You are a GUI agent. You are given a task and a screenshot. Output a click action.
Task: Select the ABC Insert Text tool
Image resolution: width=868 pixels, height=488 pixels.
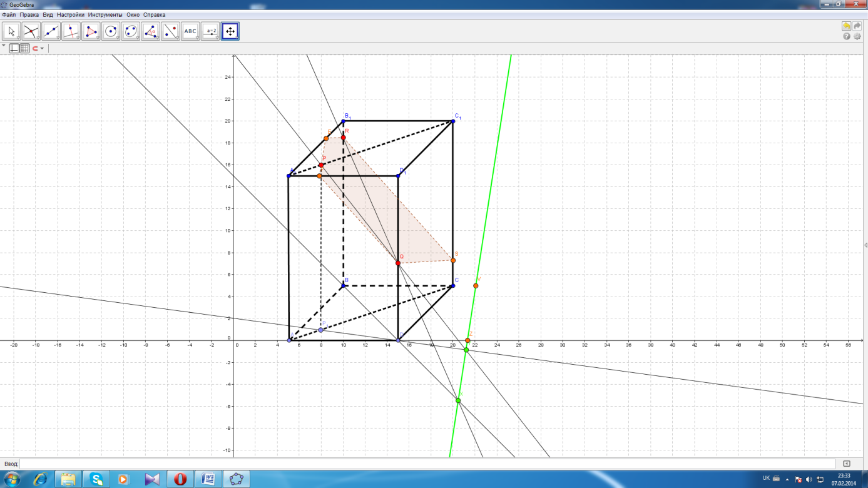pos(190,31)
